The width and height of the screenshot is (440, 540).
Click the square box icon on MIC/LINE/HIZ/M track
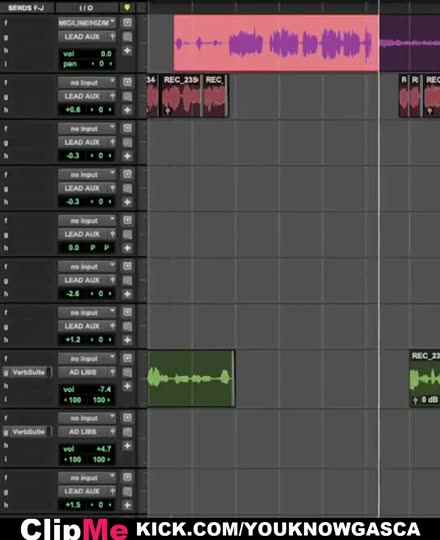click(x=127, y=23)
